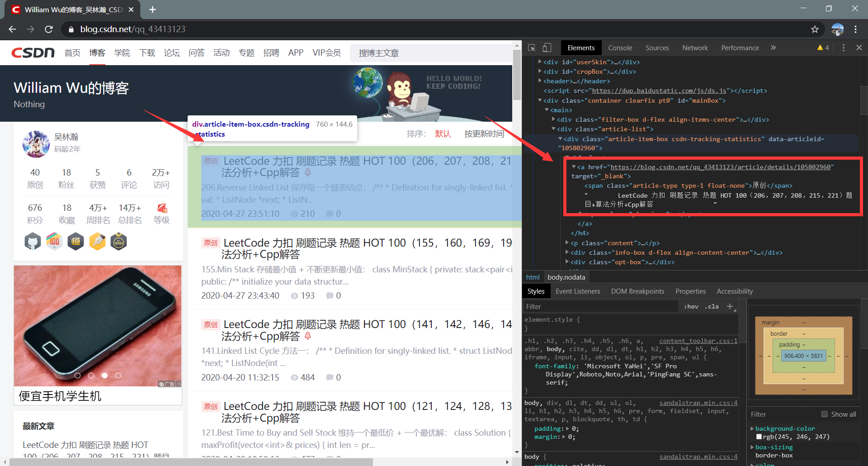This screenshot has width=868, height=466.
Task: Open 下载 in CSDN nav
Action: click(x=147, y=53)
